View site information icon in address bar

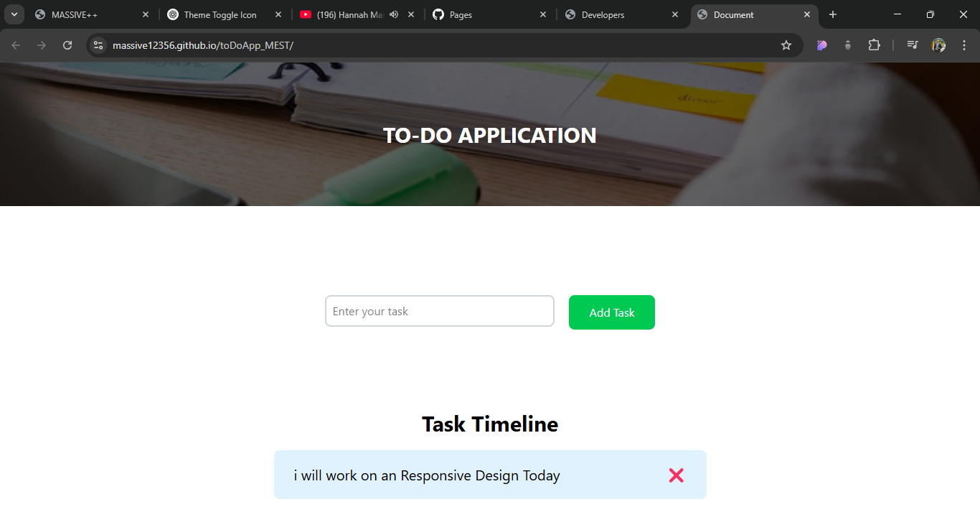click(x=98, y=45)
